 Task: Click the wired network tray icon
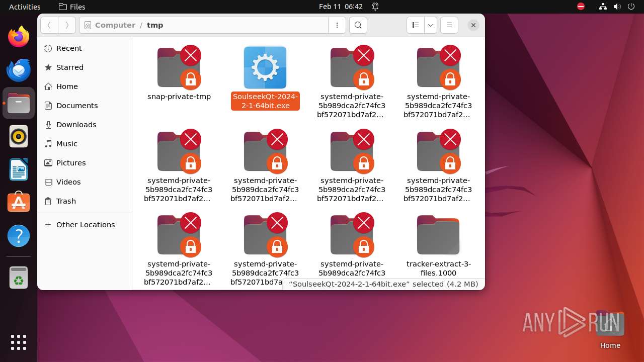tap(603, 7)
